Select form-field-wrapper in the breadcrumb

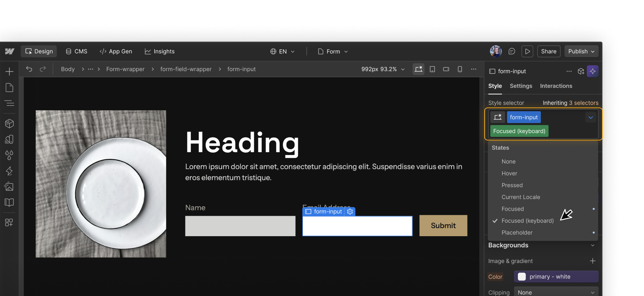(x=186, y=69)
